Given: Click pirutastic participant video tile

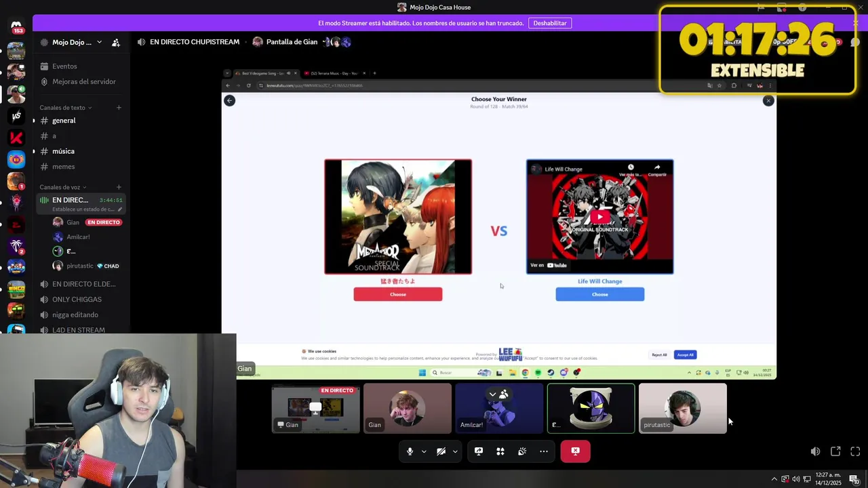Looking at the screenshot, I should [x=682, y=408].
